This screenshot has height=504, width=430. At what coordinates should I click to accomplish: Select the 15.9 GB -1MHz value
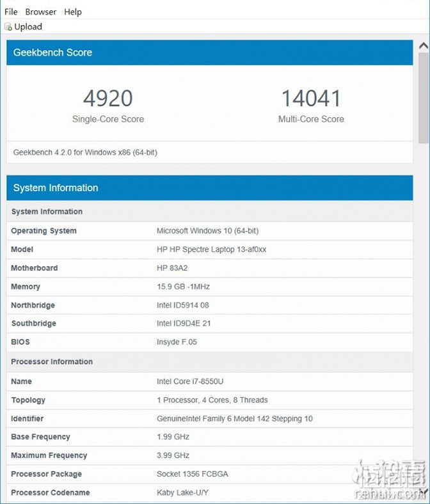pos(183,287)
